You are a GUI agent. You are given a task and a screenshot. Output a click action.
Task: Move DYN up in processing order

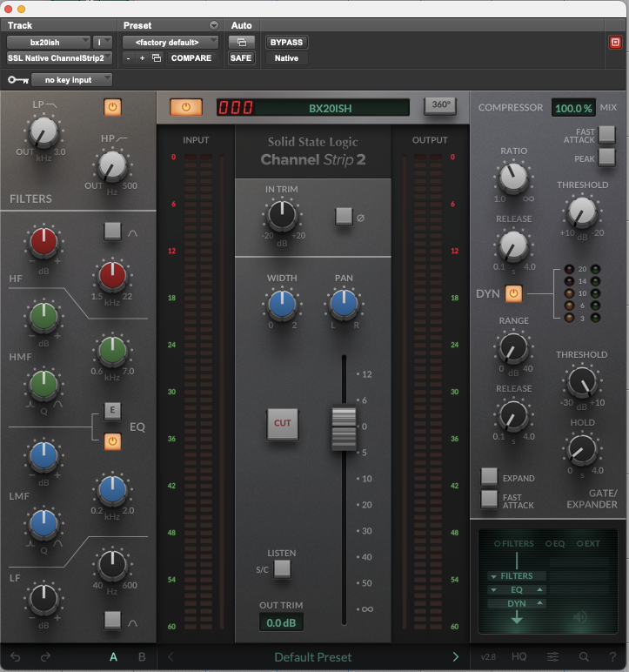point(540,603)
